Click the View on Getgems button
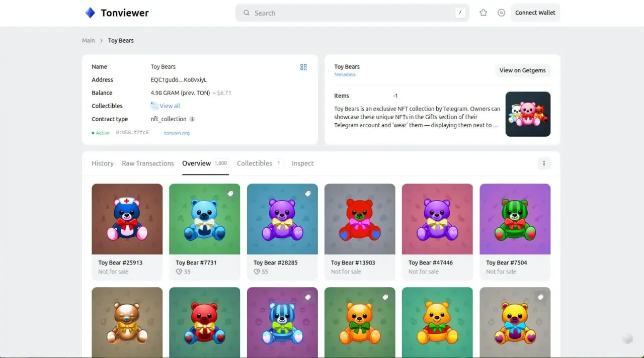Screen dimensions: 644x358 click(523, 70)
